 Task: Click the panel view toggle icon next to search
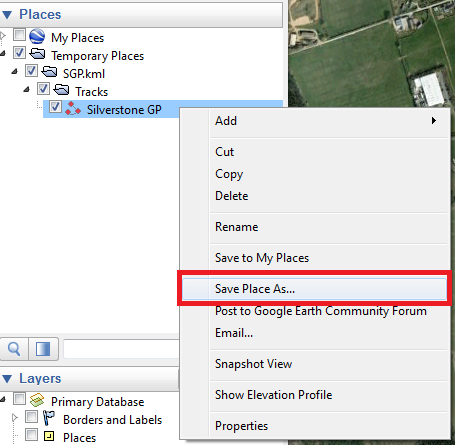click(43, 349)
